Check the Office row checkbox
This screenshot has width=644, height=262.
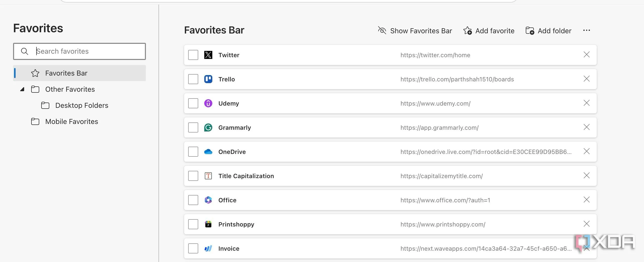pos(193,200)
